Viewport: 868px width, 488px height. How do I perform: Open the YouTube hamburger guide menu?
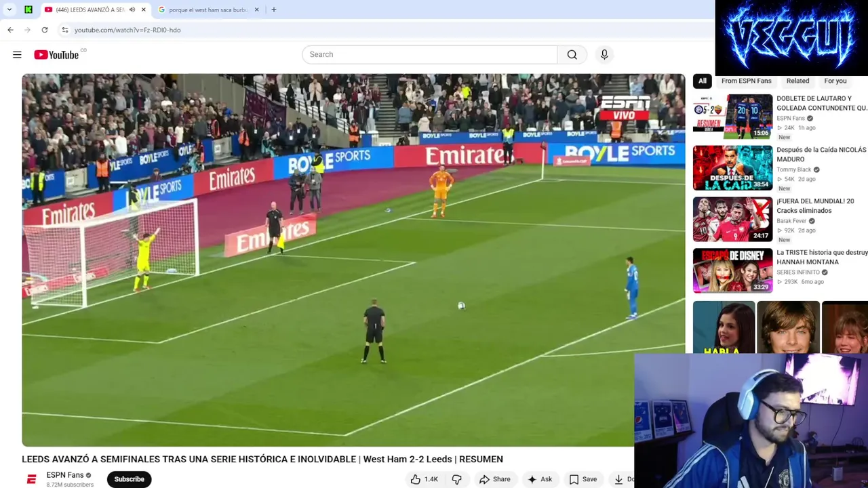17,54
